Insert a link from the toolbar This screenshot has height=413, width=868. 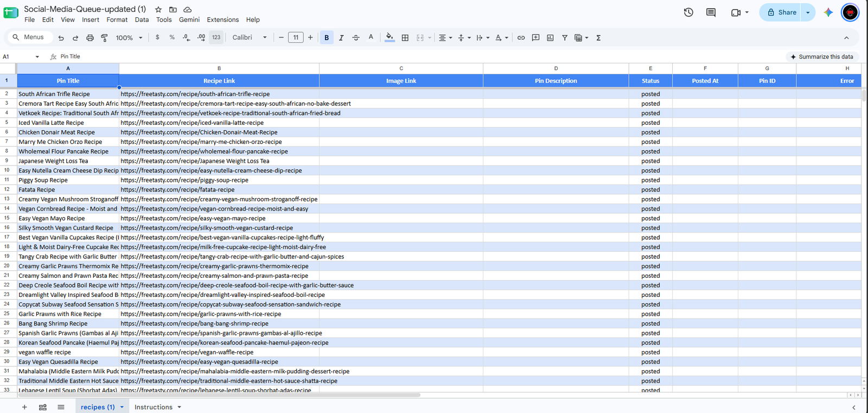tap(521, 37)
